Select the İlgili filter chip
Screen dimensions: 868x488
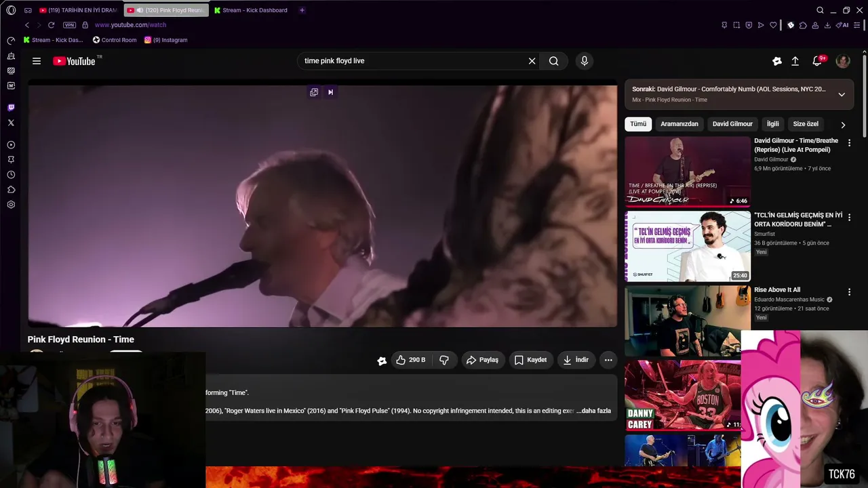[773, 124]
